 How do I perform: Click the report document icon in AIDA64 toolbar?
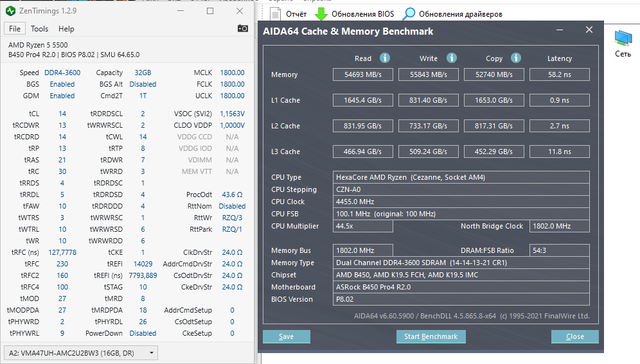click(x=276, y=14)
